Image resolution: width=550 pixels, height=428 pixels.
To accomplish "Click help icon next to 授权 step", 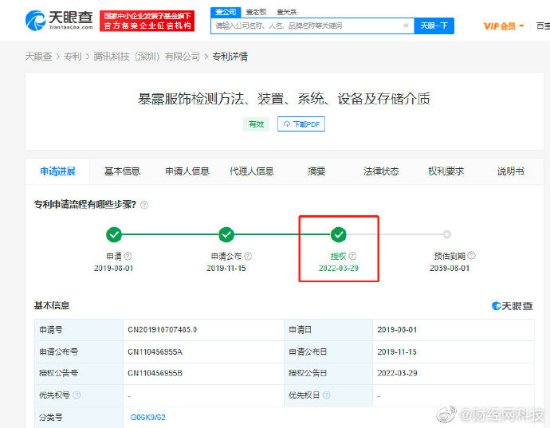I will click(353, 256).
